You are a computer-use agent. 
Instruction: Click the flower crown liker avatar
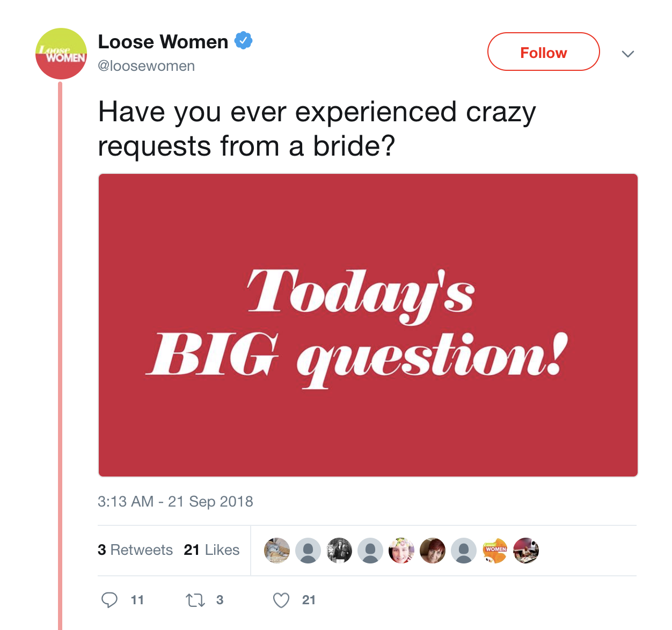(401, 551)
